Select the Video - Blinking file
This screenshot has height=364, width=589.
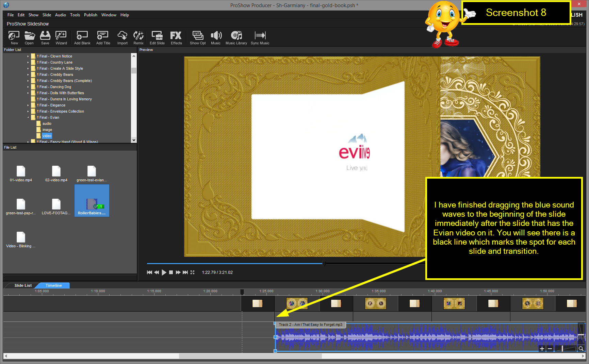(x=21, y=240)
